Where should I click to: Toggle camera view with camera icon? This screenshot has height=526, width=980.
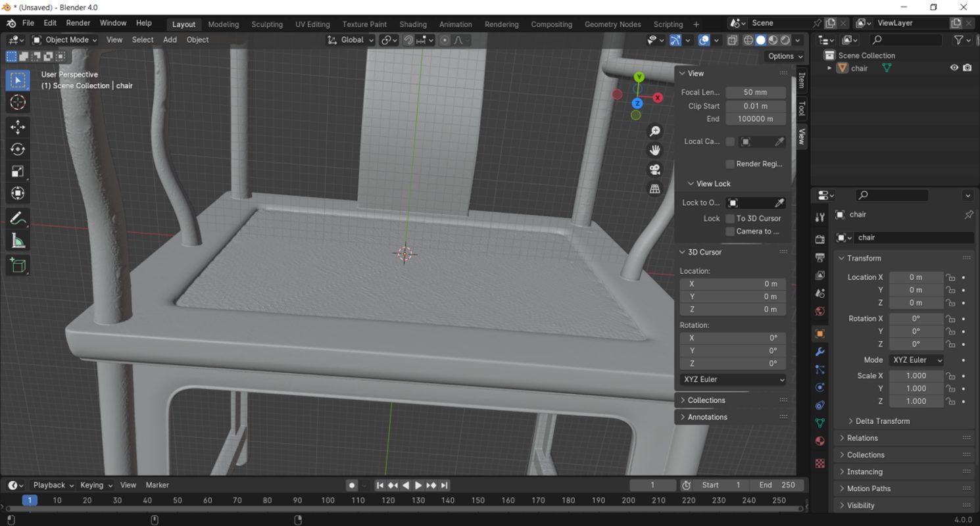(x=654, y=170)
